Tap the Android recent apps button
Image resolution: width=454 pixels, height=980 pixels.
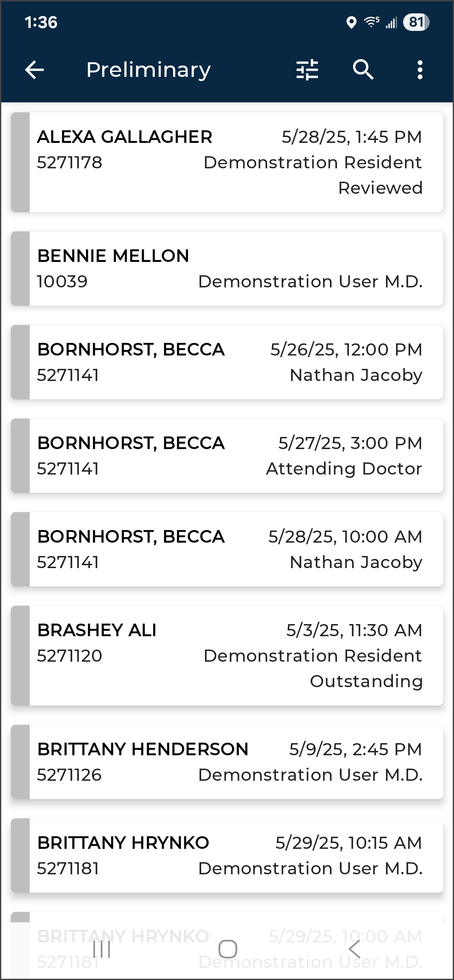pyautogui.click(x=102, y=949)
